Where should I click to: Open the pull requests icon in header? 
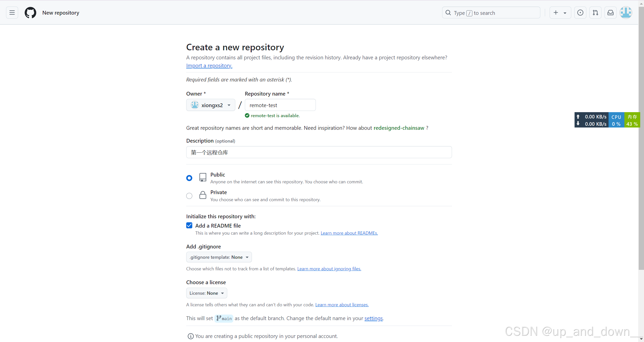(595, 13)
